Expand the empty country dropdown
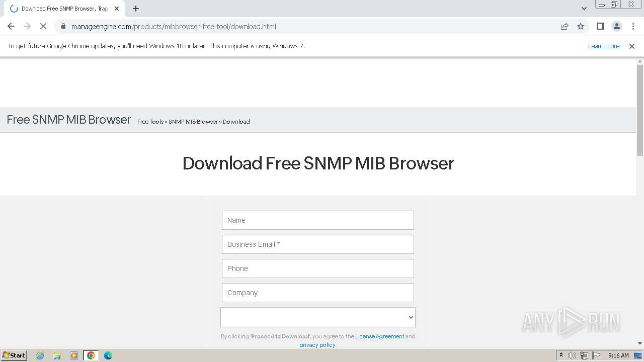This screenshot has height=362, width=644. (318, 317)
